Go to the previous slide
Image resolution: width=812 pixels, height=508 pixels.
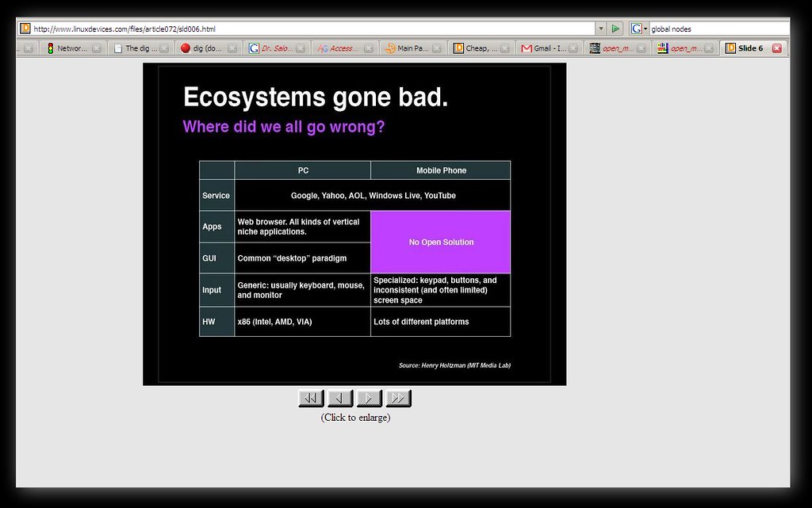[x=340, y=398]
